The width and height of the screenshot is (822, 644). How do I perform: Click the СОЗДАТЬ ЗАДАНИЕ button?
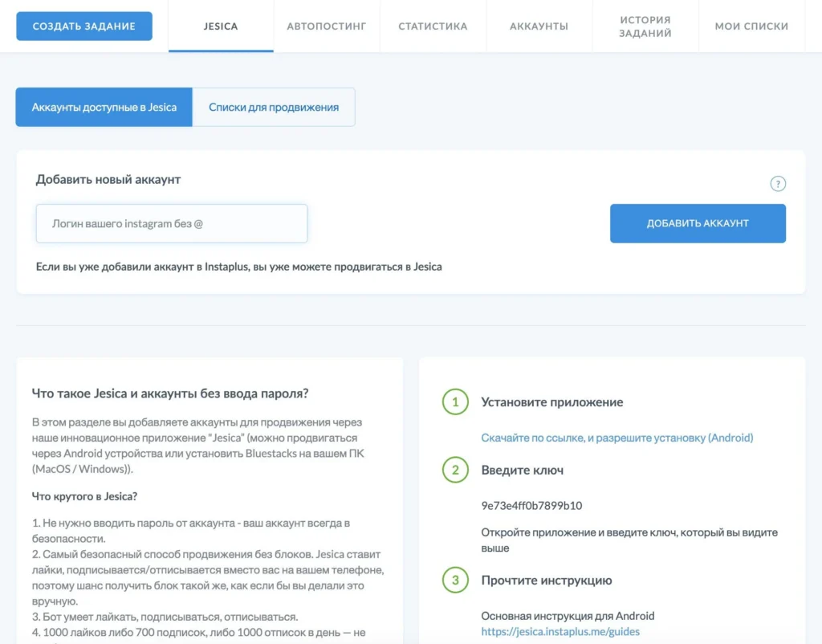click(x=84, y=26)
